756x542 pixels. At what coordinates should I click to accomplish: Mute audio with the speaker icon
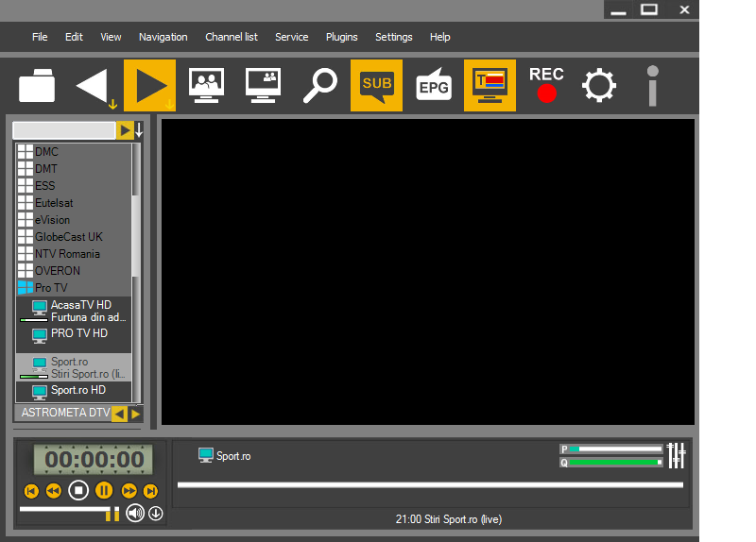tap(135, 514)
